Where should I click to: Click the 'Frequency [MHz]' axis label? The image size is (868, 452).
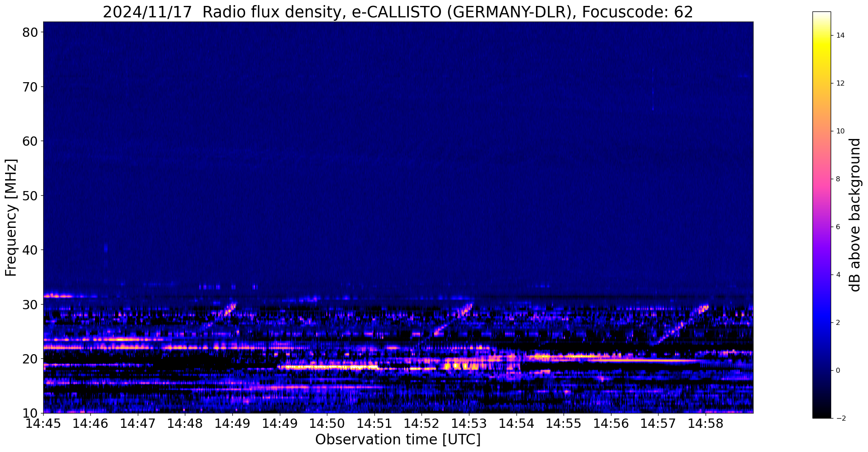point(11,217)
